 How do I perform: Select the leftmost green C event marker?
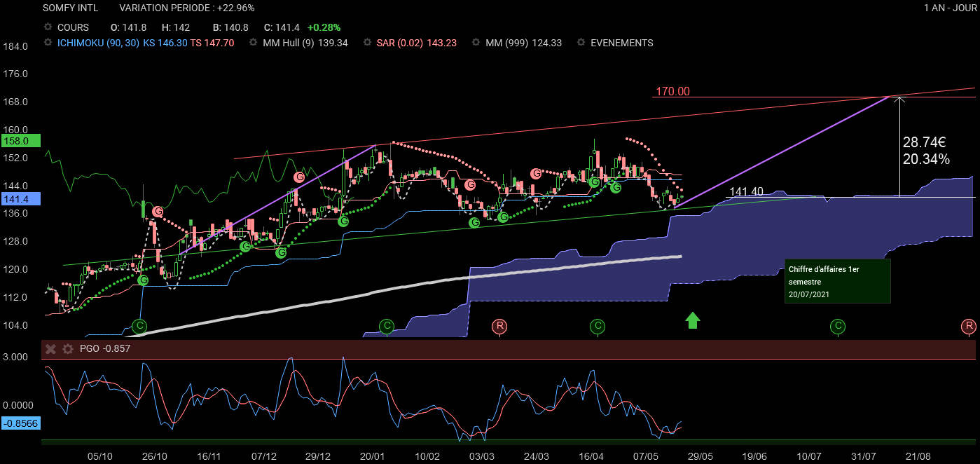(140, 326)
